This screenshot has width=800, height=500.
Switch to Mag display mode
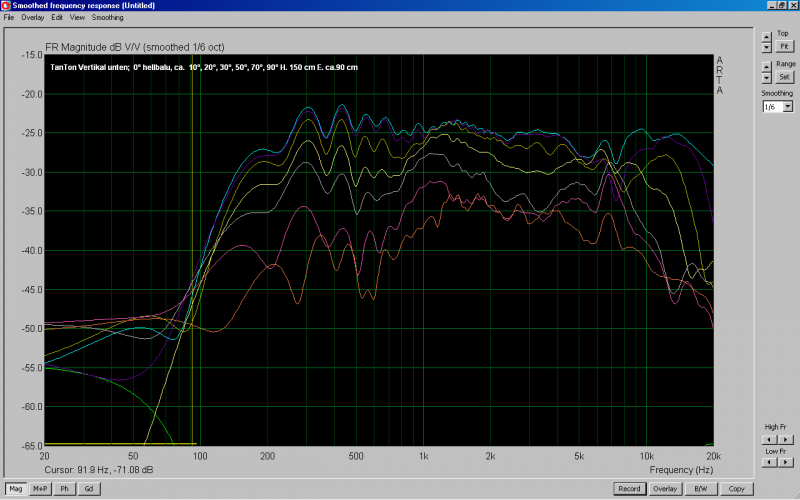pyautogui.click(x=15, y=488)
